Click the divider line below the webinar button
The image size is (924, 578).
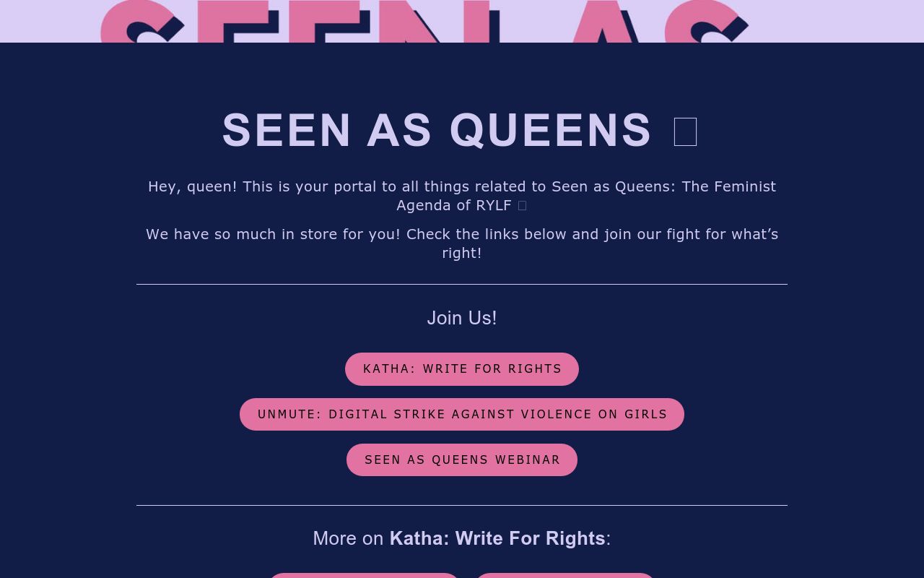click(x=462, y=506)
